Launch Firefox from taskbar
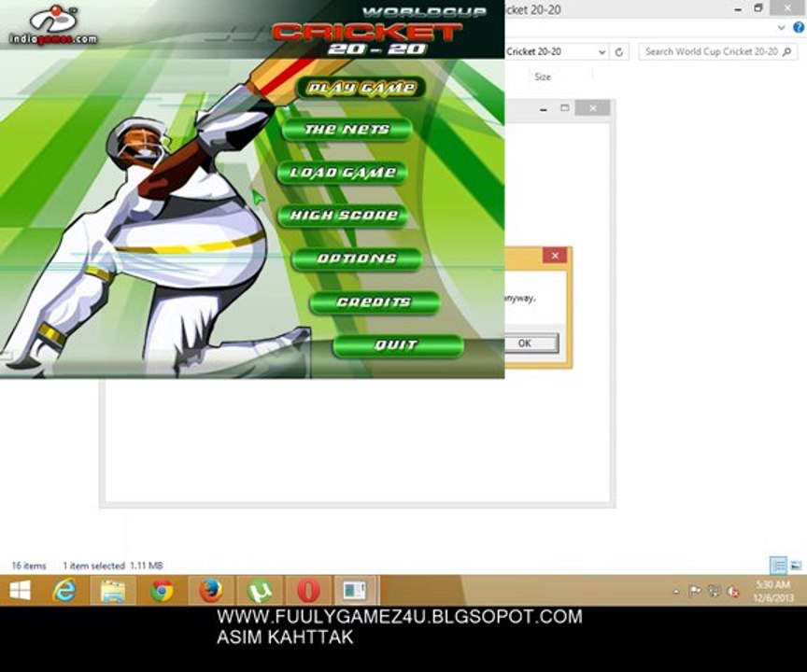807x672 pixels. 210,591
